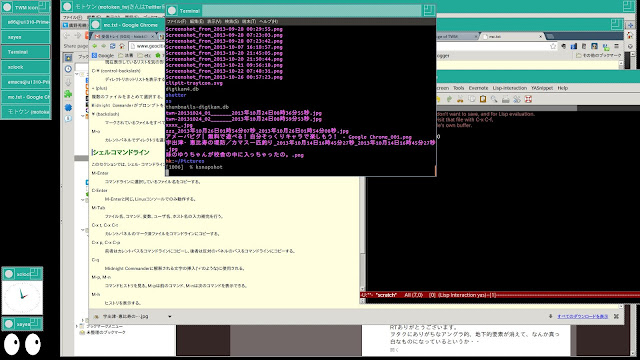
Task: Select 未整理のブックマーク in the bookmark tree
Action: click(x=105, y=332)
